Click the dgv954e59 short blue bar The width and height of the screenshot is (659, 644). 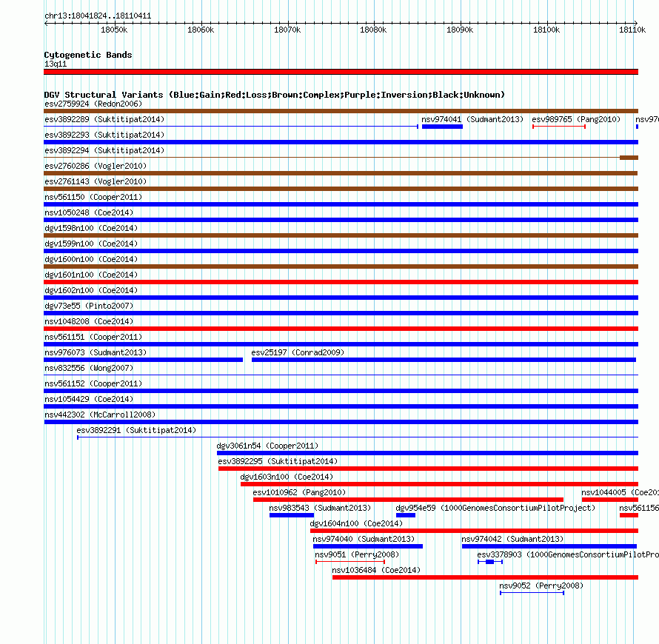[x=406, y=515]
